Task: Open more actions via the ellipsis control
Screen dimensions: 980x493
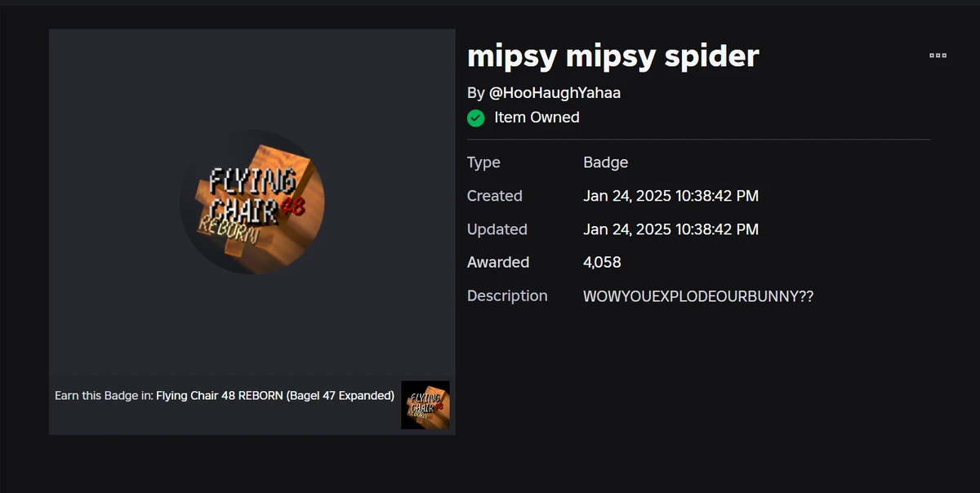Action: coord(938,55)
